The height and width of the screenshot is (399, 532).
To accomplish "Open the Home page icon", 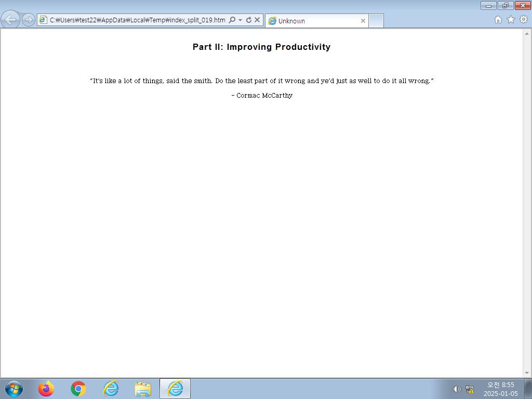I will [498, 20].
